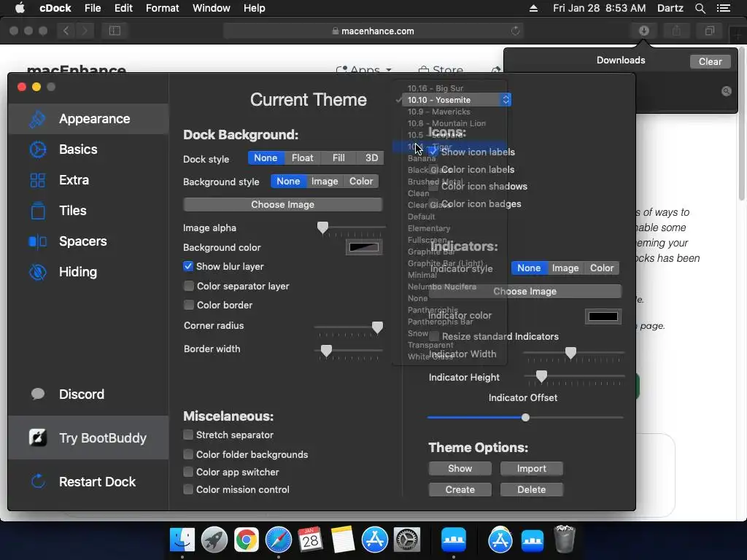747x560 pixels.
Task: Click the magnifier icon in Downloads popover
Action: tap(726, 91)
